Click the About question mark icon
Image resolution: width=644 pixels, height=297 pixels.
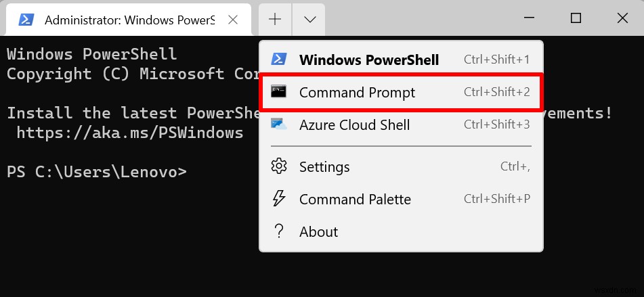coord(278,231)
